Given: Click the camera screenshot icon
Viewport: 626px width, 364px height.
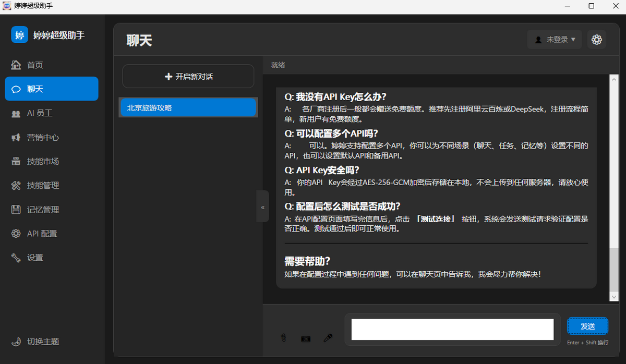Looking at the screenshot, I should coord(306,338).
